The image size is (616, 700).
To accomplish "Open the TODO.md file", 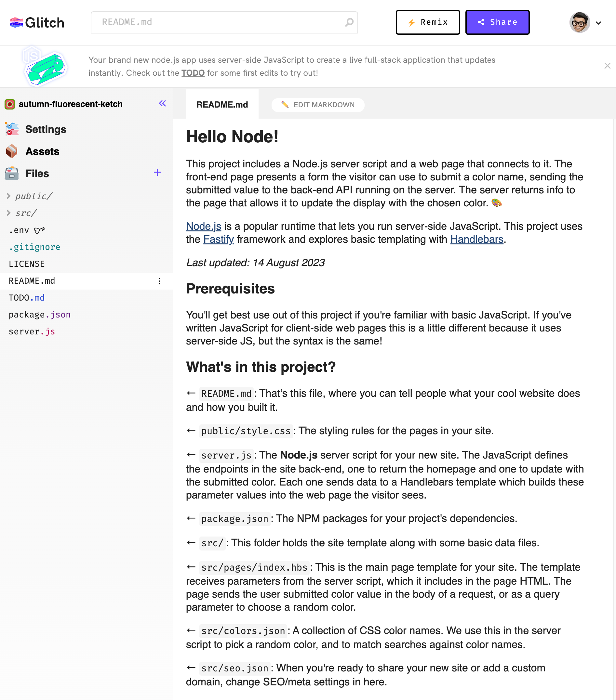I will (x=27, y=298).
